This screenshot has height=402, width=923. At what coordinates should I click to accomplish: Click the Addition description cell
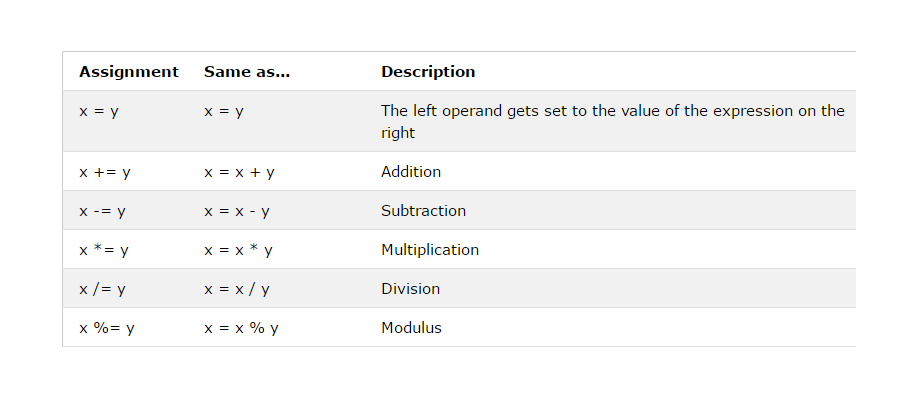pyautogui.click(x=411, y=172)
